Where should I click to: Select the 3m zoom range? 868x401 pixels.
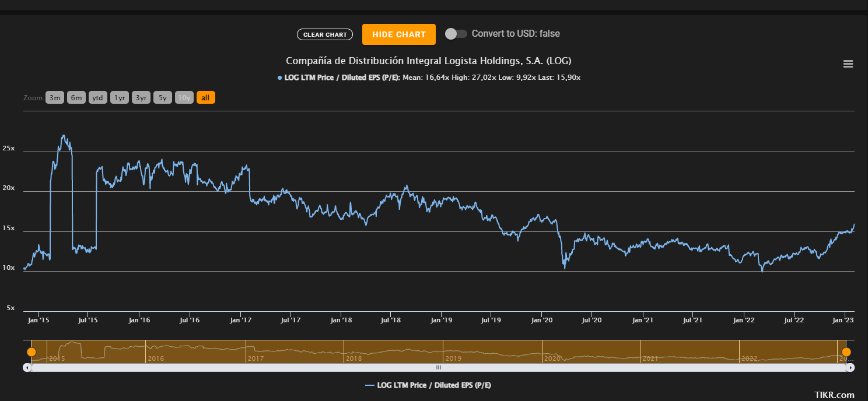click(55, 98)
